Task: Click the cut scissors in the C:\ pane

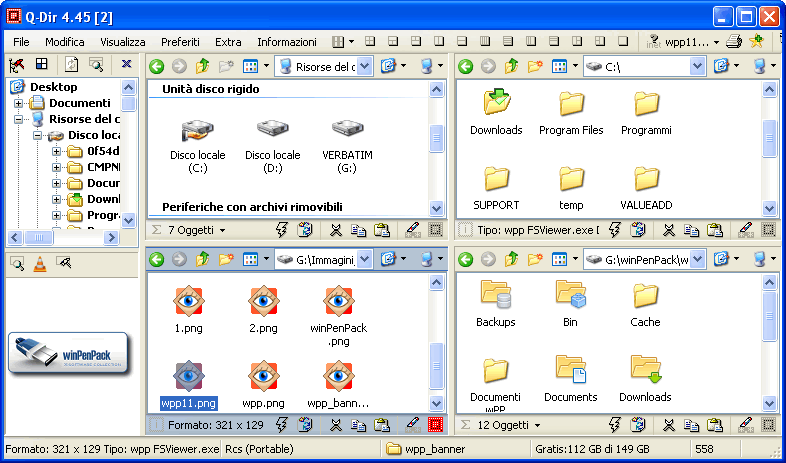Action: coord(669,230)
